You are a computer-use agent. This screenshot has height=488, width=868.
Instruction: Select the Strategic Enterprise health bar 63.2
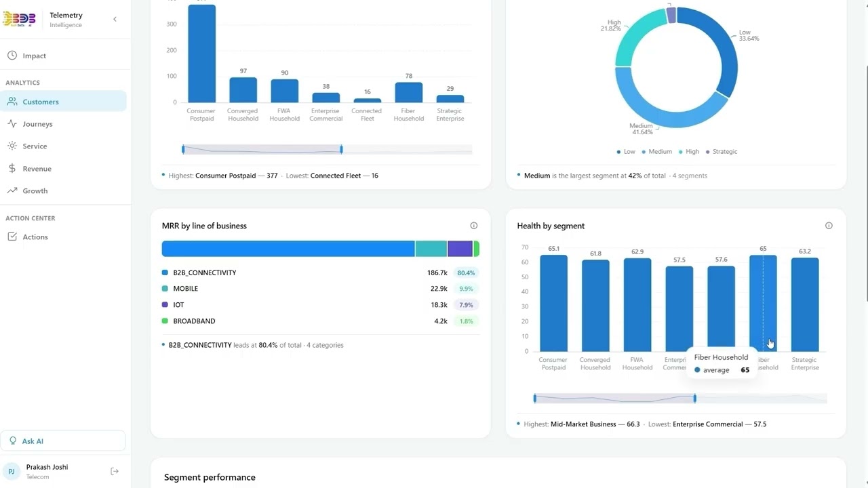[805, 305]
